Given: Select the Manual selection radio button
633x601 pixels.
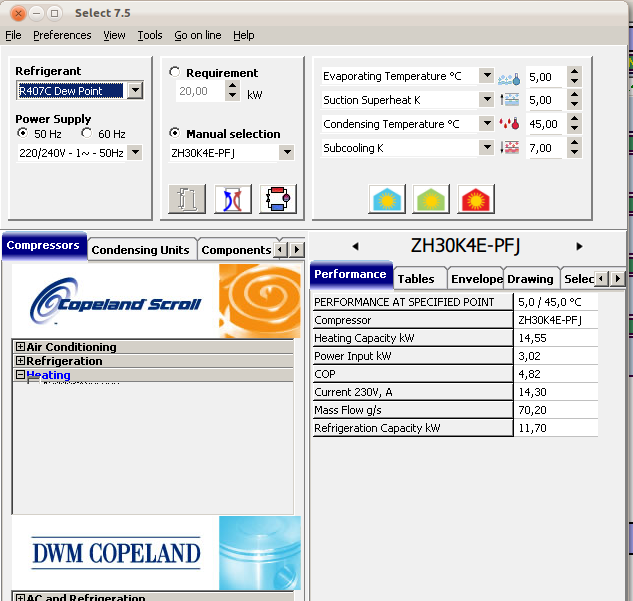Looking at the screenshot, I should click(x=176, y=134).
